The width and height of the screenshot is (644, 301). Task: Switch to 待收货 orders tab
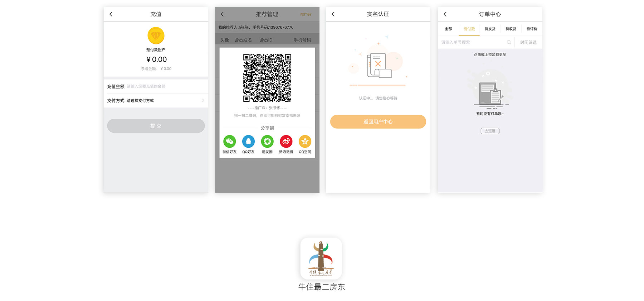511,29
